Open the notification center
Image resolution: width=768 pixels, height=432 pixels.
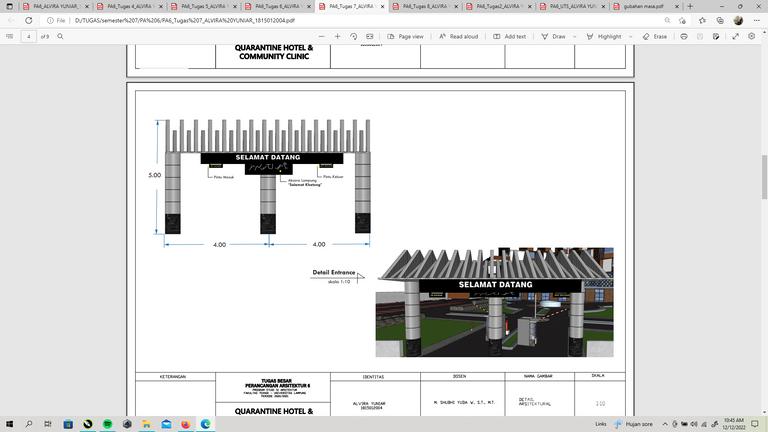(x=755, y=424)
